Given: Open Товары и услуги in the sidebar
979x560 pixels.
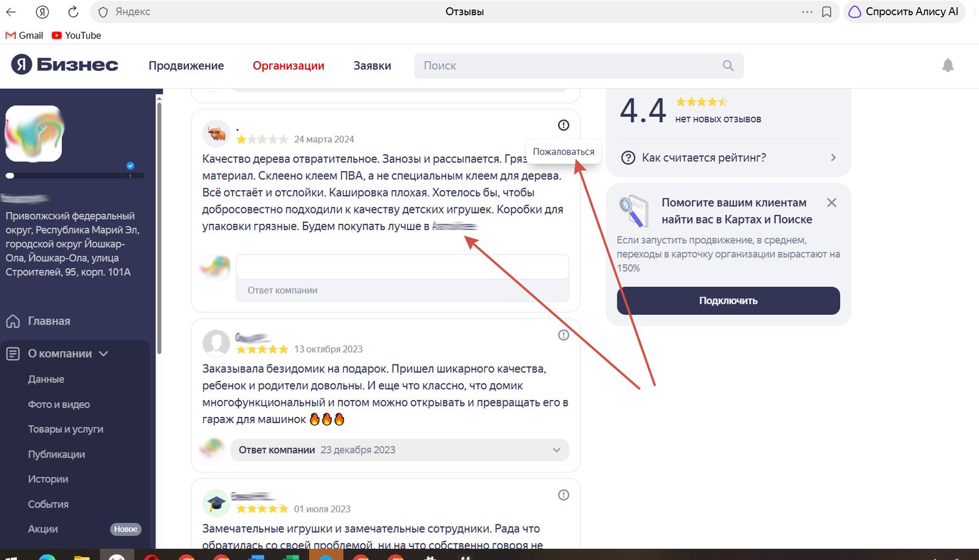Looking at the screenshot, I should tap(65, 429).
